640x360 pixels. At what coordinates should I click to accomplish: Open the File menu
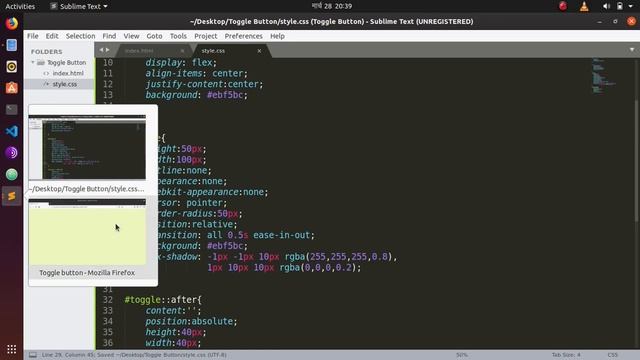click(33, 36)
